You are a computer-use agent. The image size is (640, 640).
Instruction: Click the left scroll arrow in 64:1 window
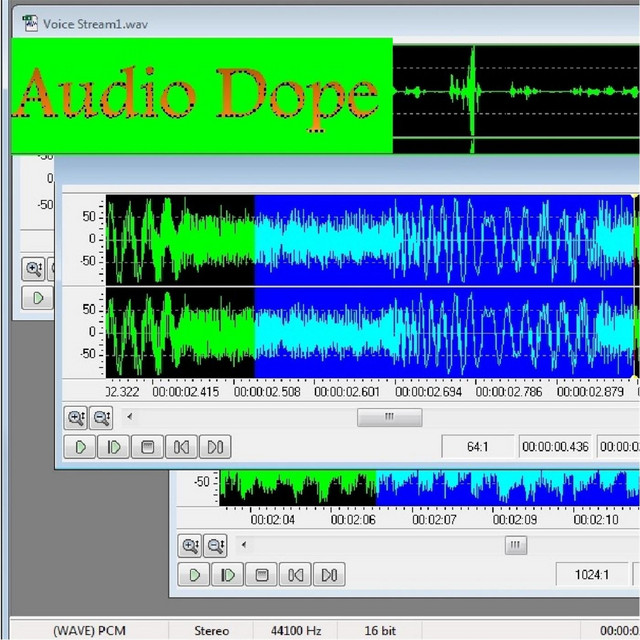pos(128,417)
